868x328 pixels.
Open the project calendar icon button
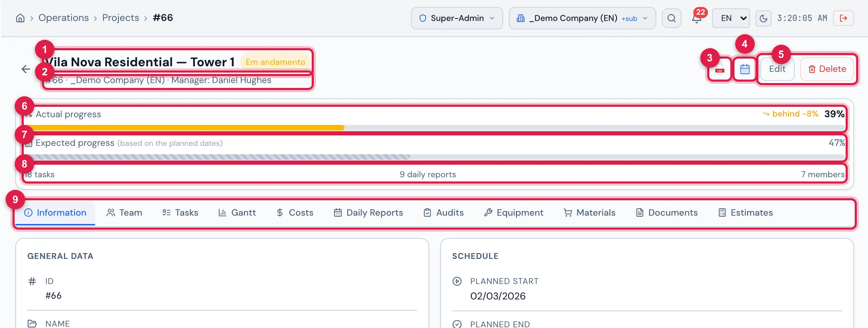[x=745, y=69]
